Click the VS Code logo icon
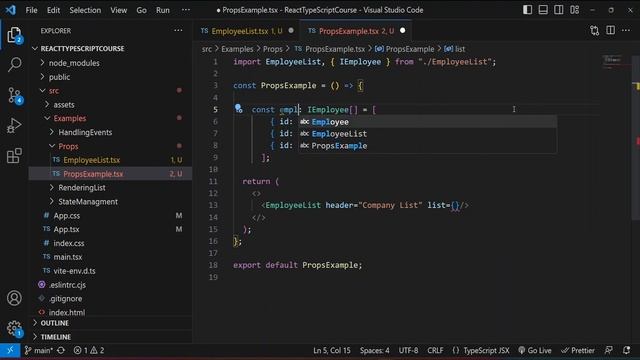This screenshot has height=360, width=640. (x=11, y=10)
